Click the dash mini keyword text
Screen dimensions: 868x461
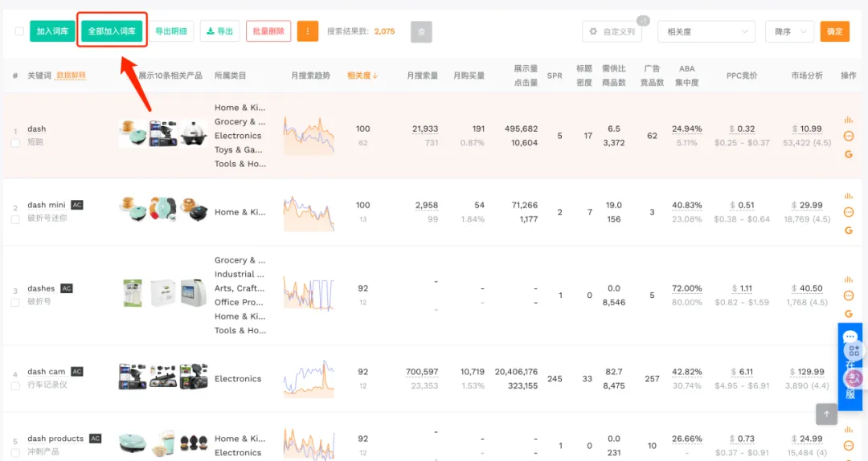click(x=47, y=205)
